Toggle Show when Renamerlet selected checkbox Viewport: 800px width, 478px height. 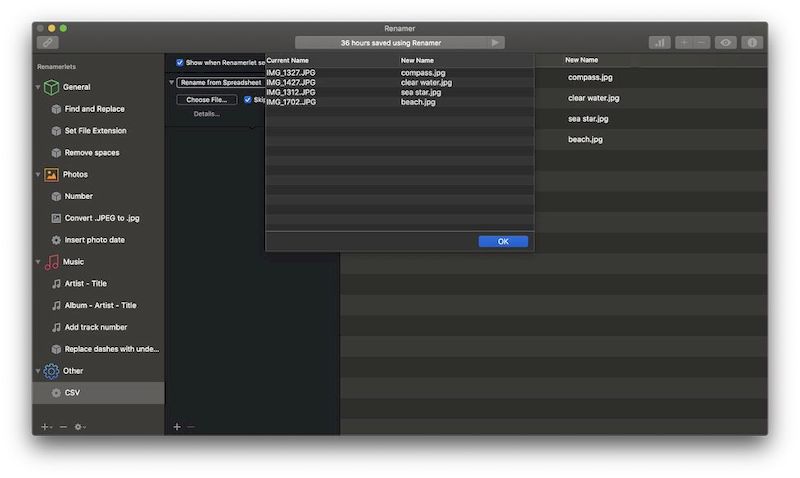180,63
